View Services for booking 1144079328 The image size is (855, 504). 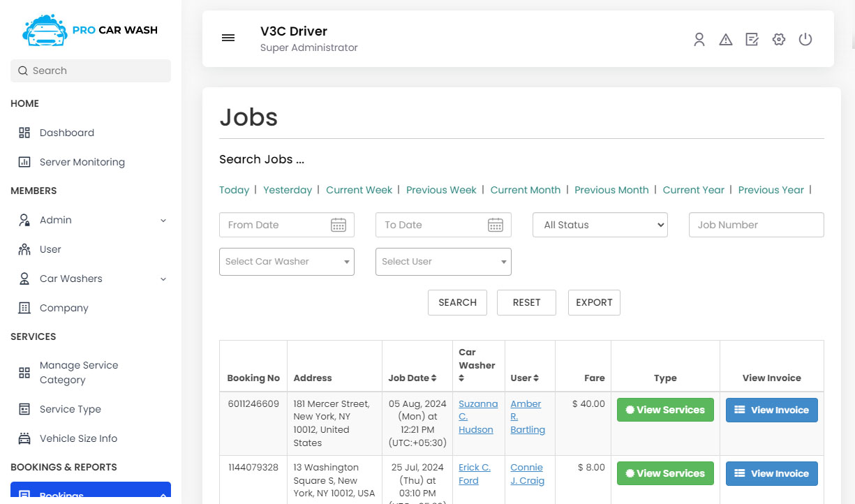point(665,473)
